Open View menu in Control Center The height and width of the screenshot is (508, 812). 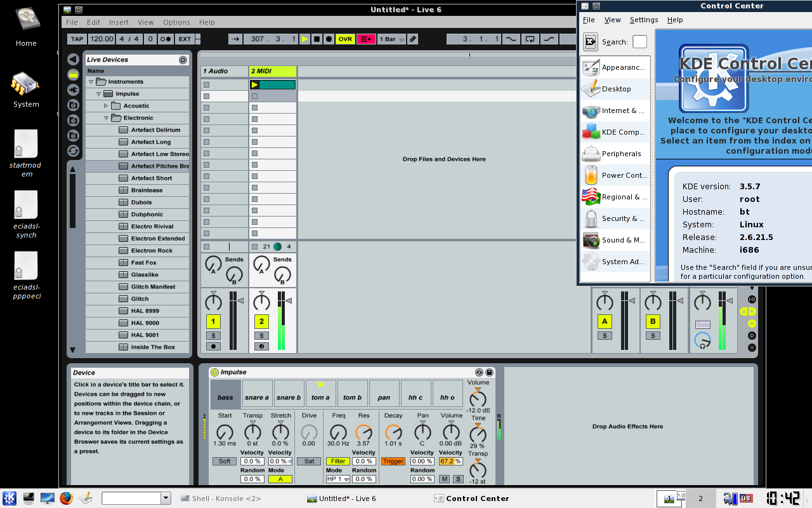pyautogui.click(x=613, y=20)
